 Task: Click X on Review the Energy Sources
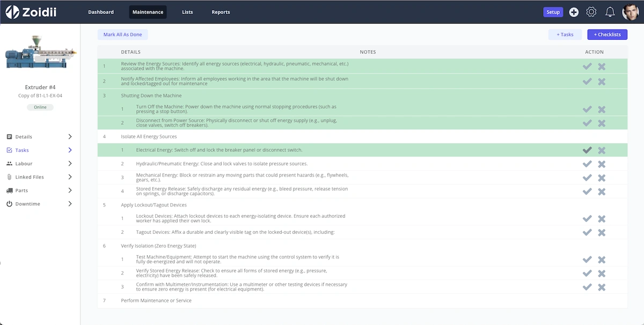tap(602, 67)
